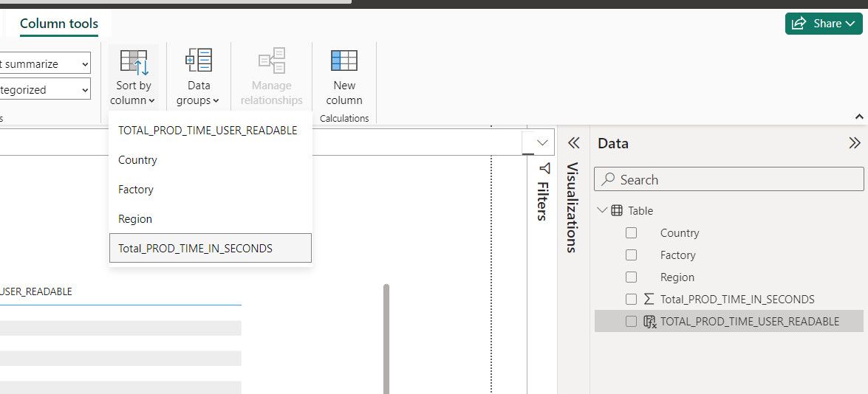The height and width of the screenshot is (394, 868).
Task: Collapse the ribbon with the caret
Action: (859, 117)
